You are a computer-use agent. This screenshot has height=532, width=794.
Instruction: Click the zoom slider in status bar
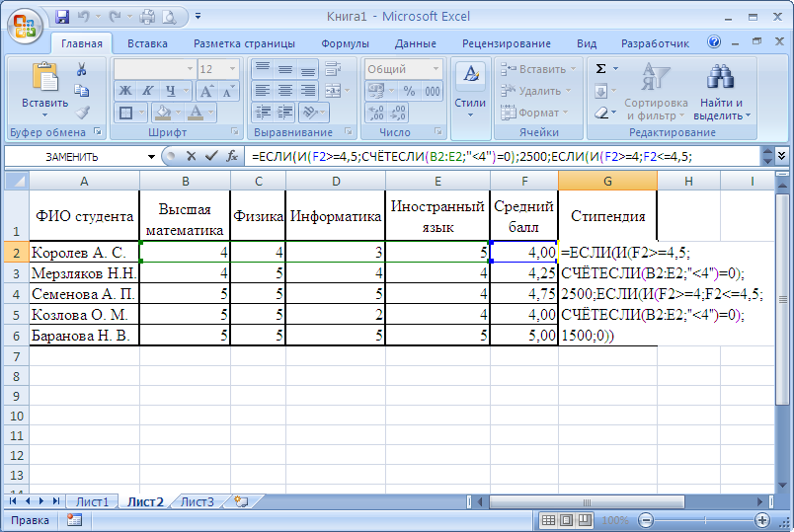tap(704, 520)
